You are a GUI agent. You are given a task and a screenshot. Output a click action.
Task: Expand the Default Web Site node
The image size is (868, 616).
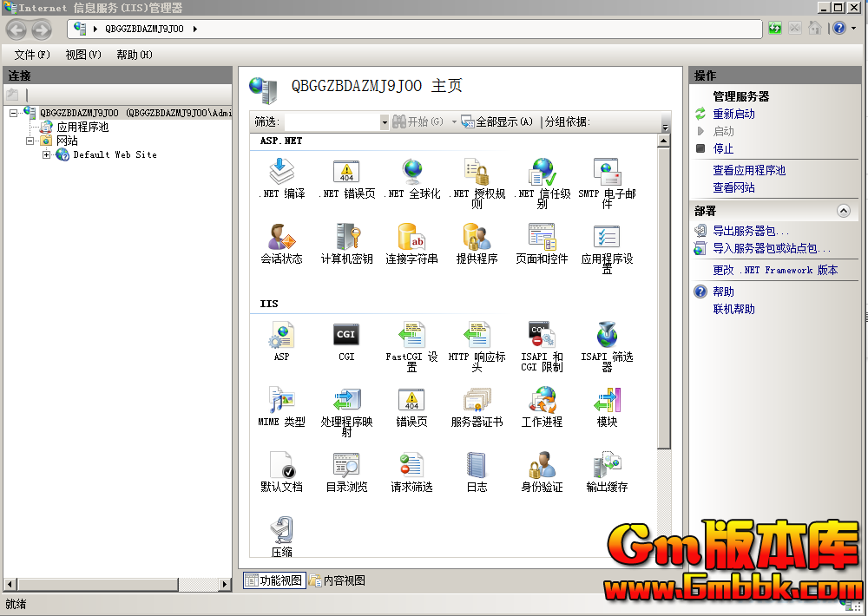tap(46, 155)
